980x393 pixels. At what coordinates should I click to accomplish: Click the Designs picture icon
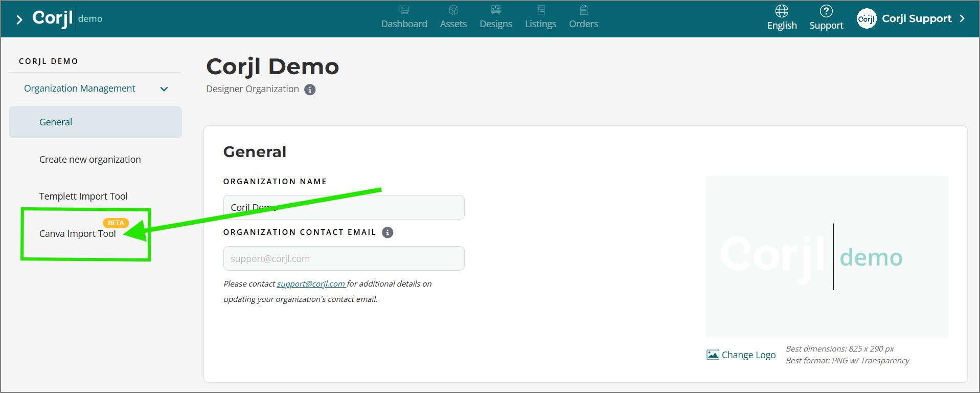(496, 10)
